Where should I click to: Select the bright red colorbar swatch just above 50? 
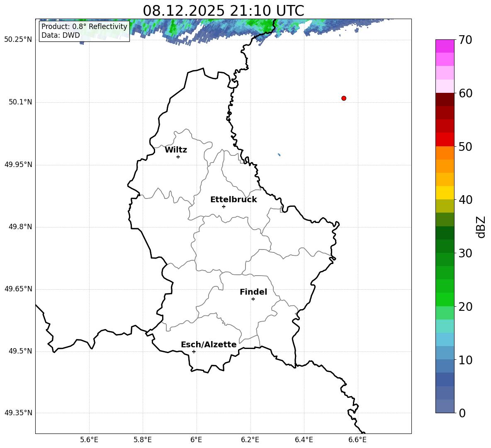click(x=445, y=139)
